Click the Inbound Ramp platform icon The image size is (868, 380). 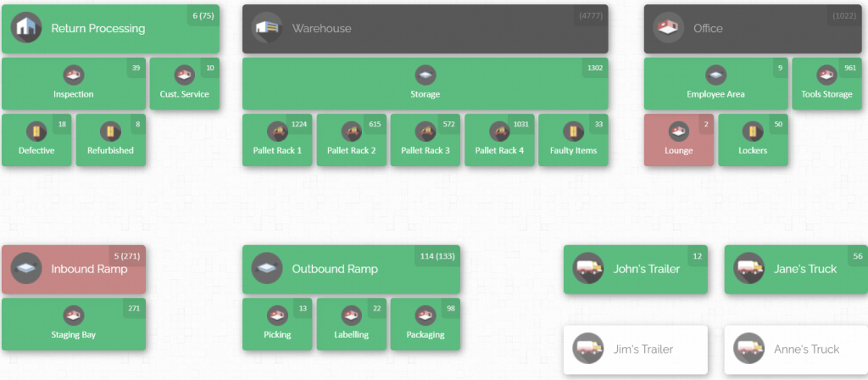tap(26, 269)
